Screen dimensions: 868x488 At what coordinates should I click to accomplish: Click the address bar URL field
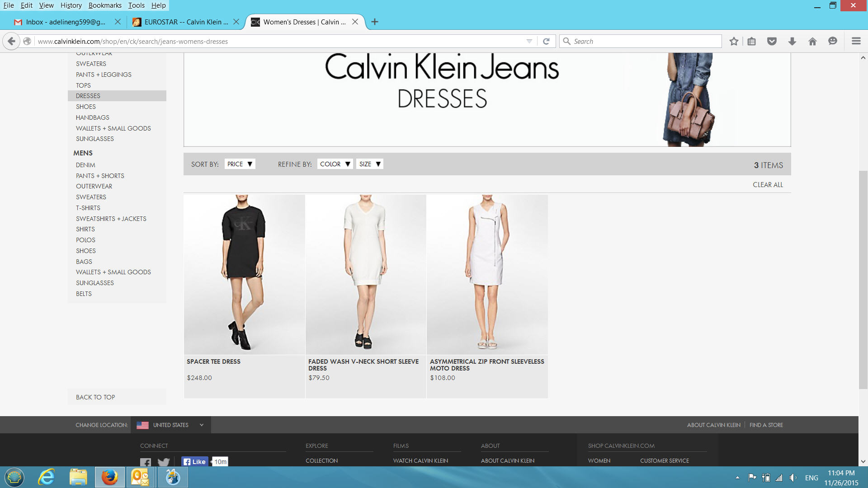tap(280, 41)
